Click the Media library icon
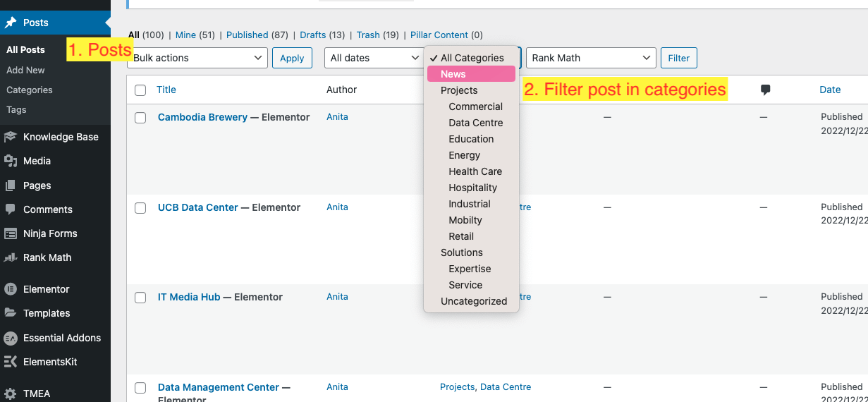 [x=11, y=161]
